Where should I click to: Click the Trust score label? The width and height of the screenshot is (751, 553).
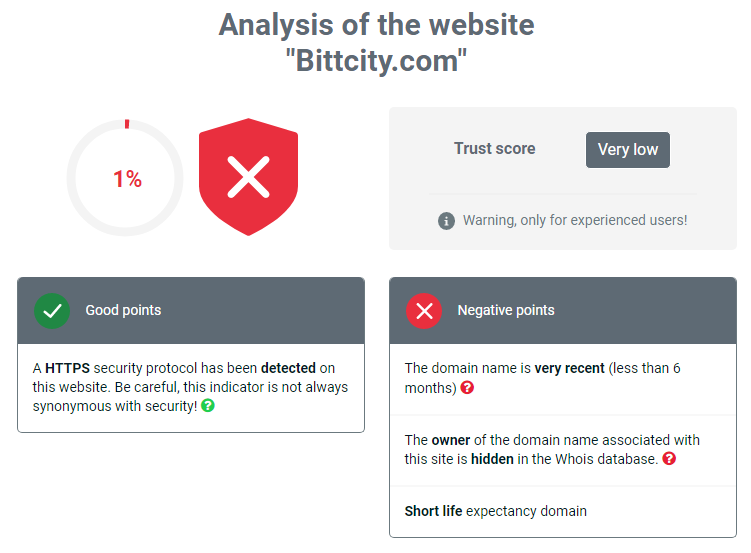click(494, 148)
